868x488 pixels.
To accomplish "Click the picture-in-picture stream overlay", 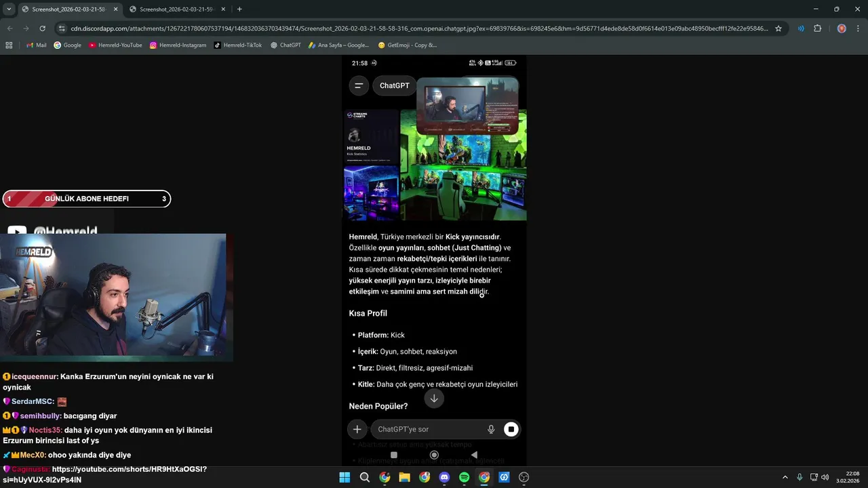I will [467, 106].
